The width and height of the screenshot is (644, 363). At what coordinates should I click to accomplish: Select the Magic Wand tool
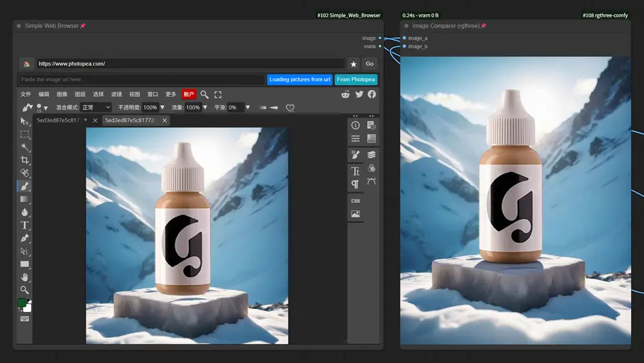[x=25, y=147]
